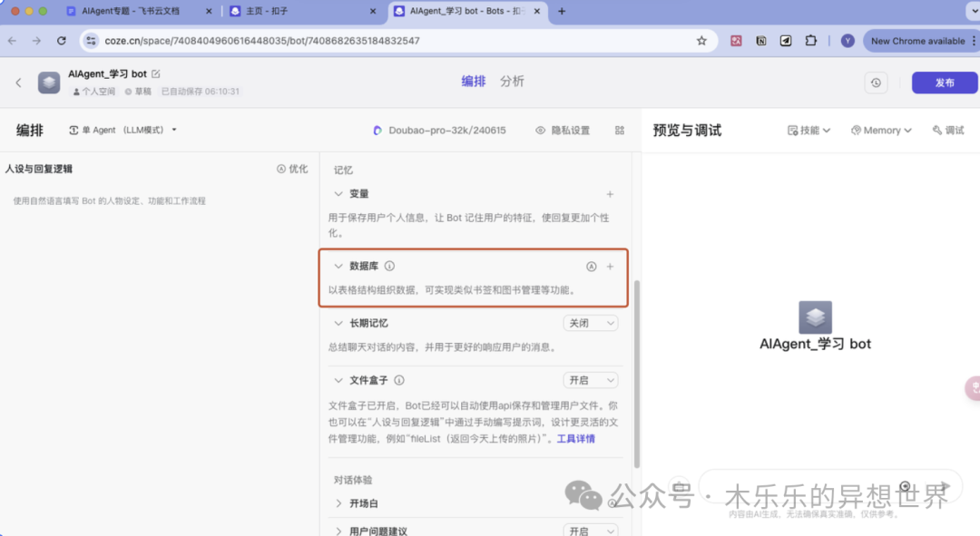The width and height of the screenshot is (980, 536).
Task: Expand the 开场白 section
Action: tap(338, 503)
